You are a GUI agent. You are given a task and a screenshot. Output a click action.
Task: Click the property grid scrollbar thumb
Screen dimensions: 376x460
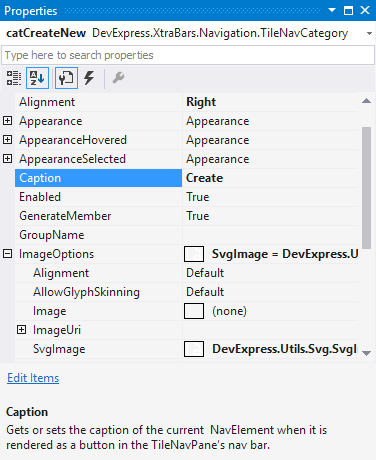(367, 188)
